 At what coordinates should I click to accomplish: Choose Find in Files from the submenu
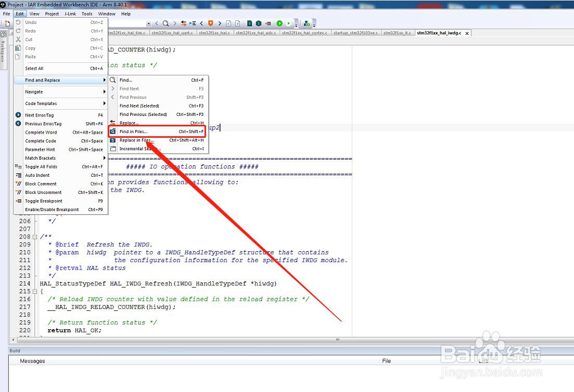[x=158, y=132]
